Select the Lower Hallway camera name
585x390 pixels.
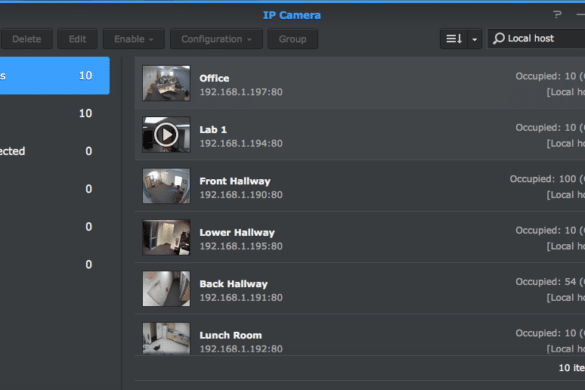click(237, 233)
